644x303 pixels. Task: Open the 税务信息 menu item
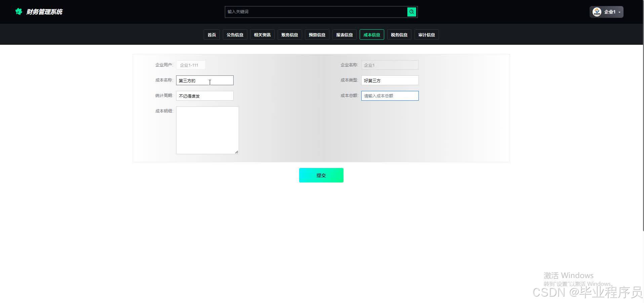coord(399,35)
